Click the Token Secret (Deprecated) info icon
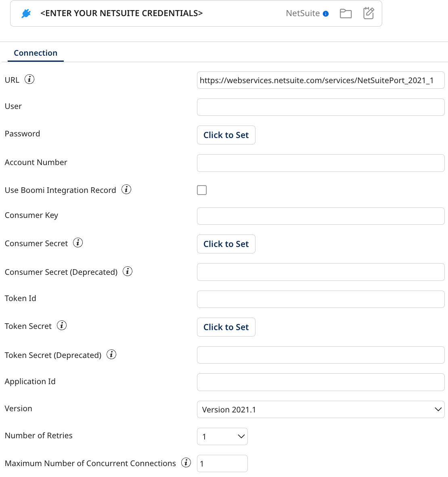 111,354
